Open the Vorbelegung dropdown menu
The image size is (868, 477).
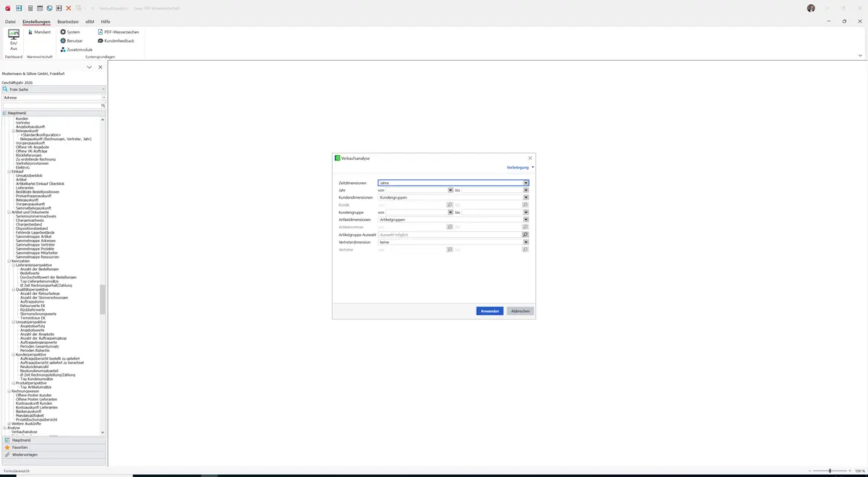520,167
